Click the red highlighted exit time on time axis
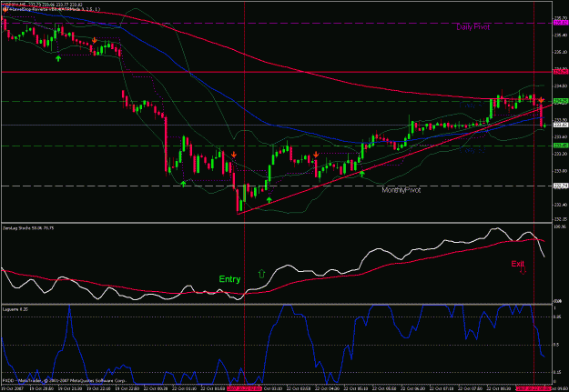The height and width of the screenshot is (392, 569). pyautogui.click(x=533, y=388)
